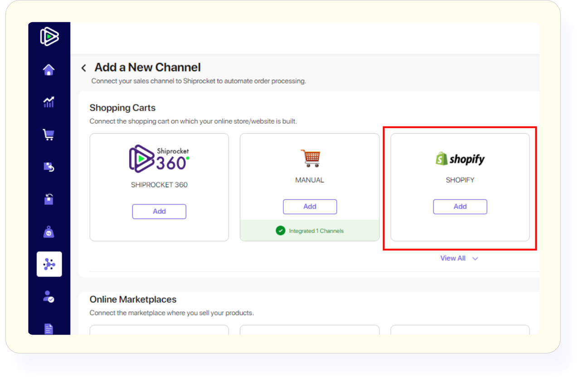
Task: Add the Shiprocket 360 channel
Action: pos(159,211)
